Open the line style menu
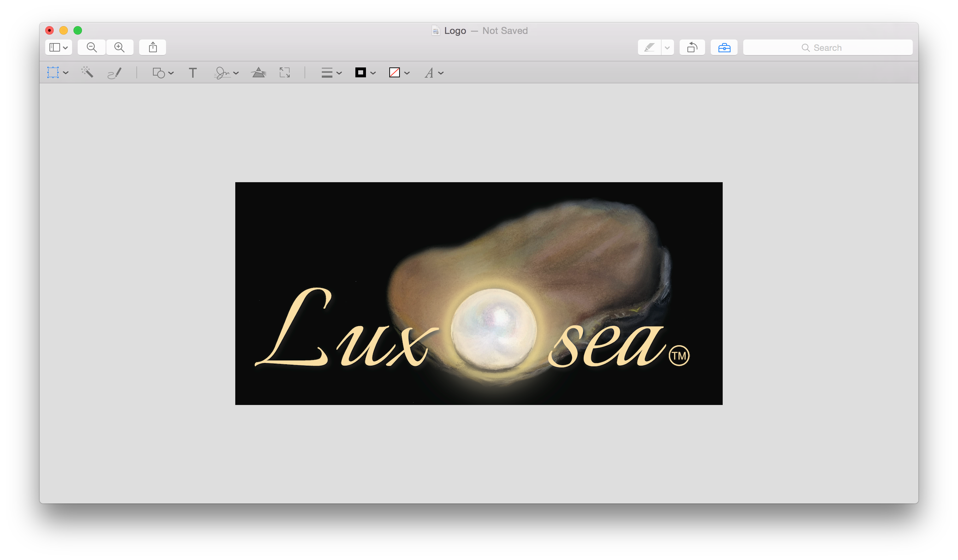958x560 pixels. [327, 73]
